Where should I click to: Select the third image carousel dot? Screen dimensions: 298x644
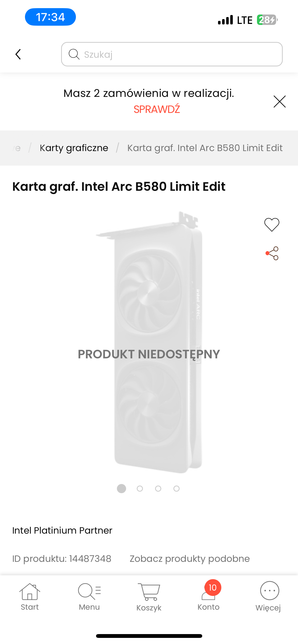[158, 489]
